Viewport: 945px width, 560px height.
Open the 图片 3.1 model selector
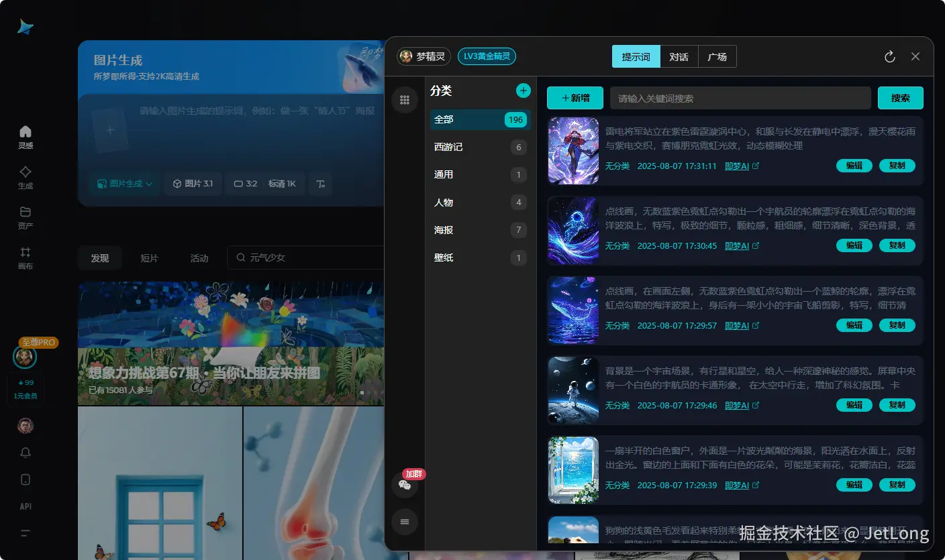coord(193,183)
